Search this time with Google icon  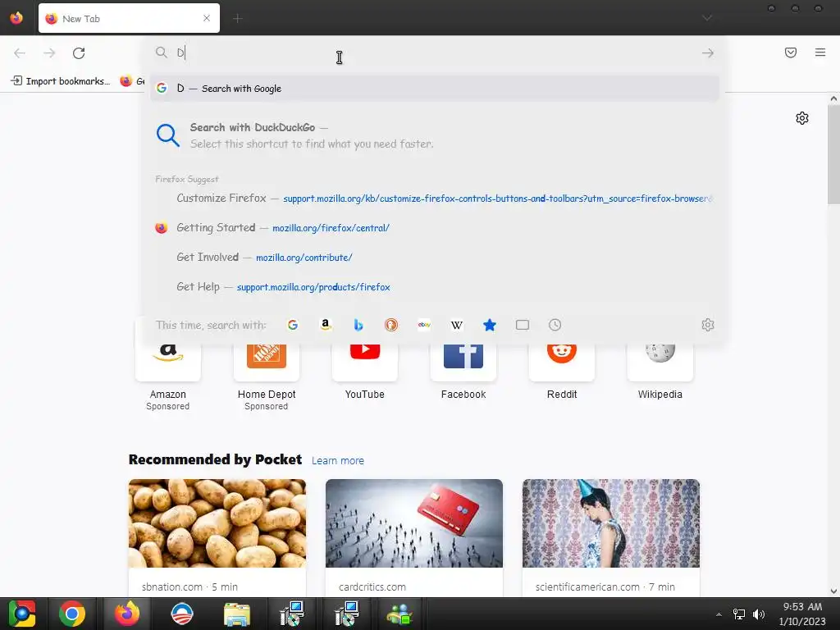tap(293, 325)
